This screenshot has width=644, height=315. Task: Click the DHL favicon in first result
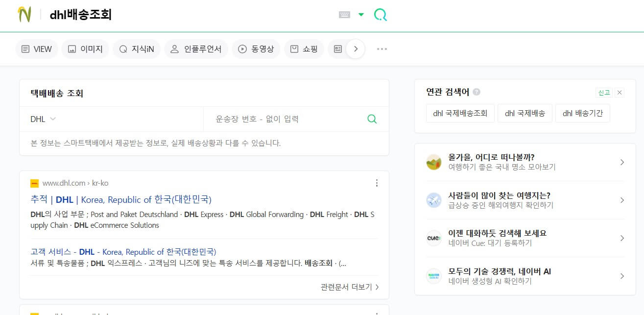pyautogui.click(x=34, y=183)
